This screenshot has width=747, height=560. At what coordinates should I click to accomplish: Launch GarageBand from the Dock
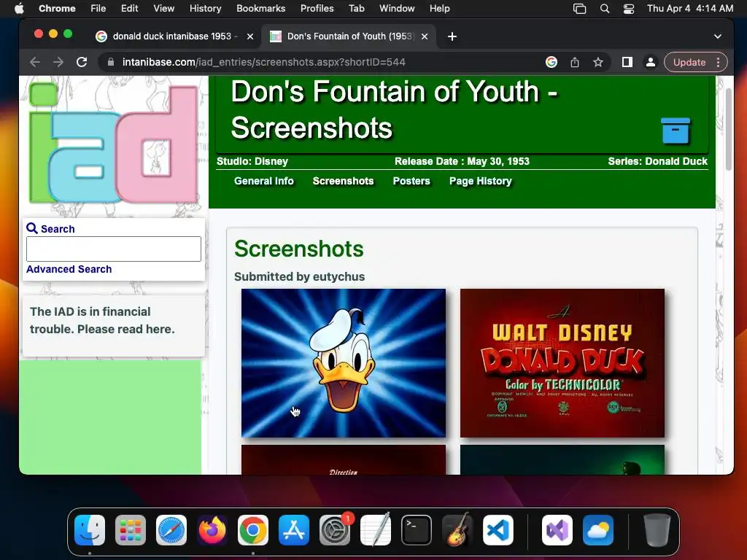coord(457,530)
